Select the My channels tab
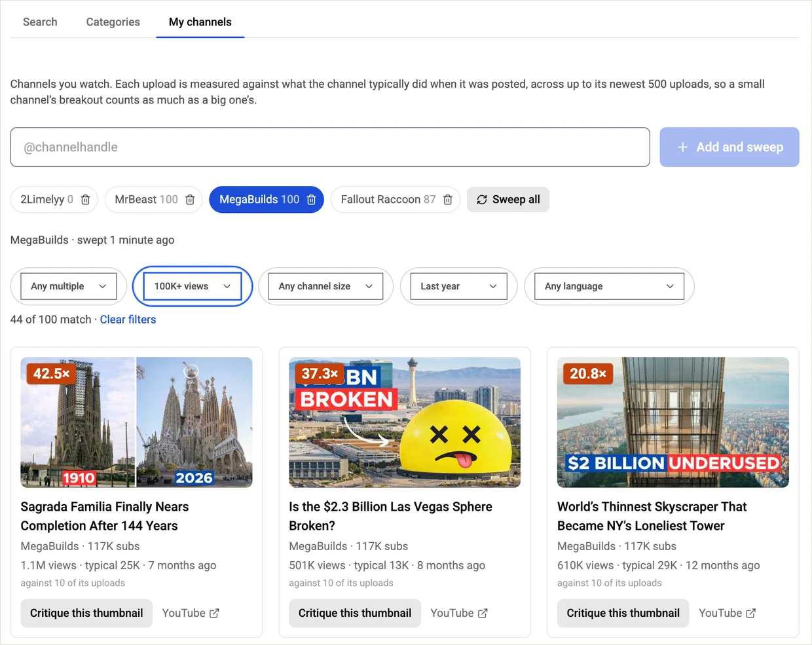This screenshot has height=645, width=812. pyautogui.click(x=200, y=22)
